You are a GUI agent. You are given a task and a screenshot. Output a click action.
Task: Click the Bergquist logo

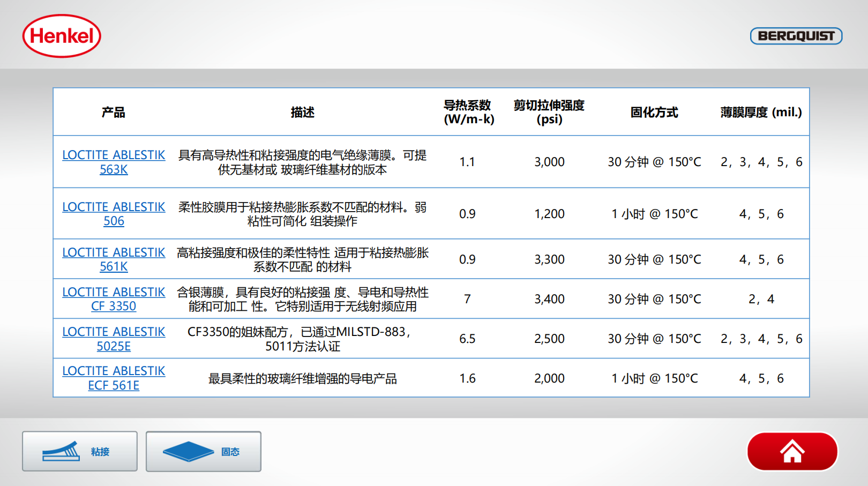click(x=796, y=36)
